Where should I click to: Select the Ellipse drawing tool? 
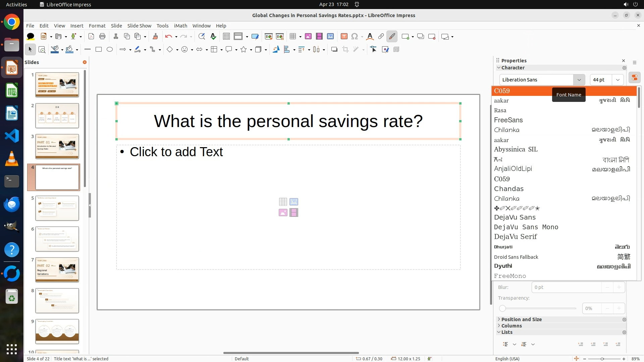click(110, 50)
